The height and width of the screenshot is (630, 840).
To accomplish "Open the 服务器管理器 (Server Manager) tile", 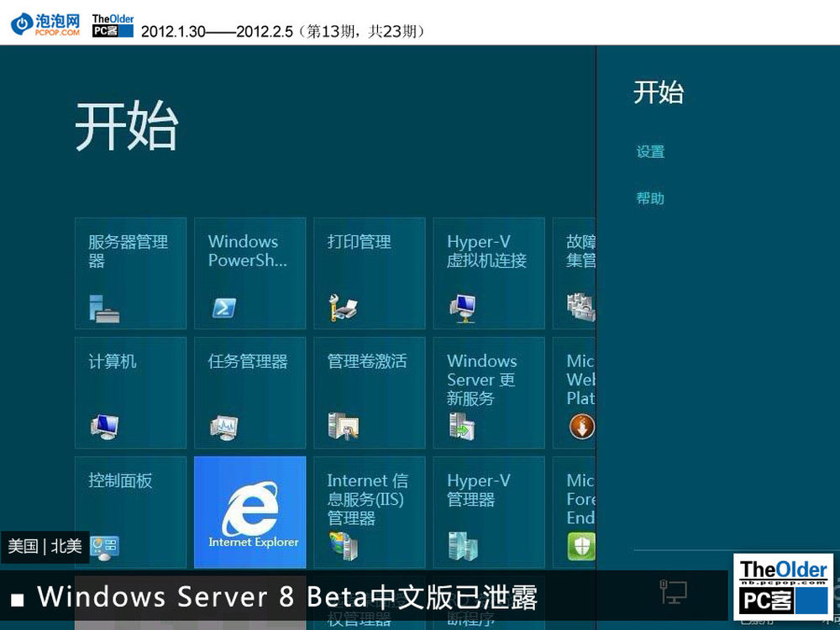I will point(130,273).
